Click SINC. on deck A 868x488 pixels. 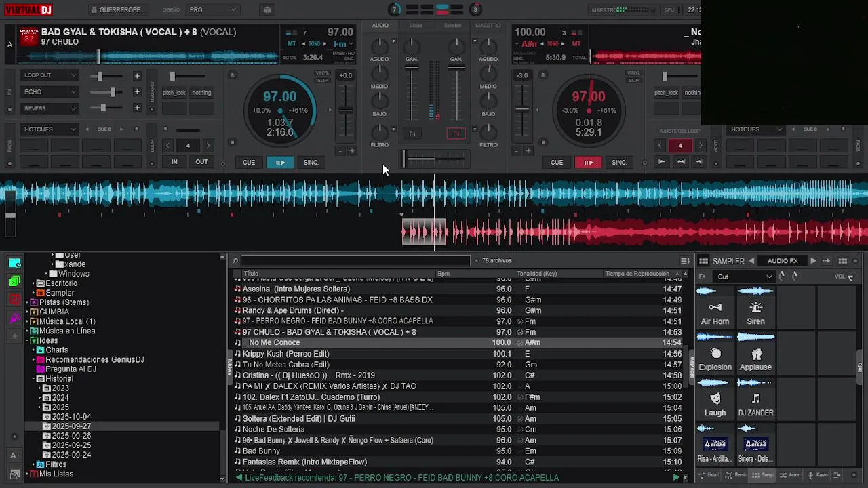click(x=311, y=163)
